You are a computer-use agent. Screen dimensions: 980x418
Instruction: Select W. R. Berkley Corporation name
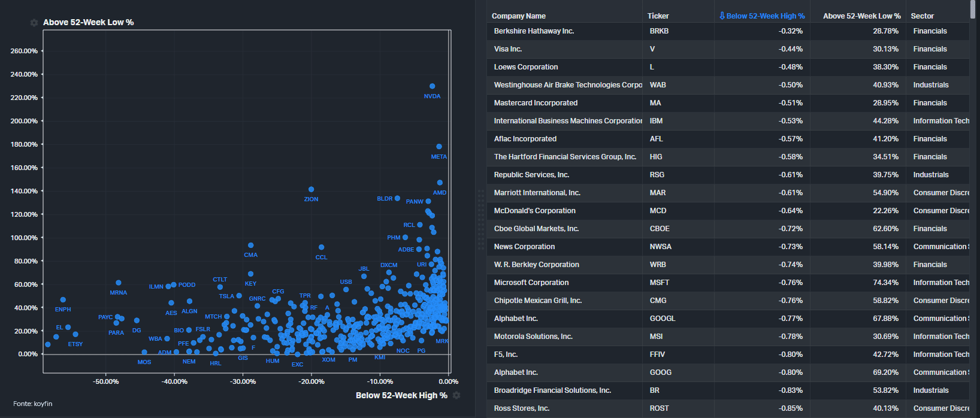point(537,265)
